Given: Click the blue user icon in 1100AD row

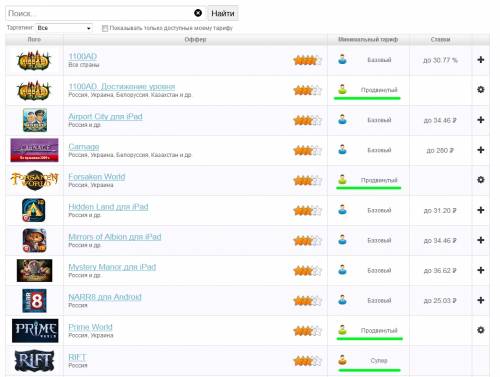Looking at the screenshot, I should pyautogui.click(x=342, y=59).
